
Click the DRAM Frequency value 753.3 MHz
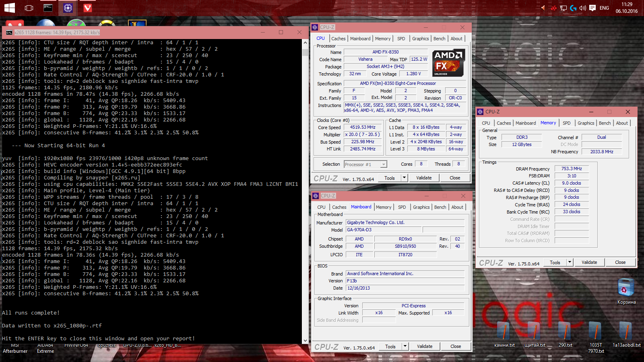572,169
